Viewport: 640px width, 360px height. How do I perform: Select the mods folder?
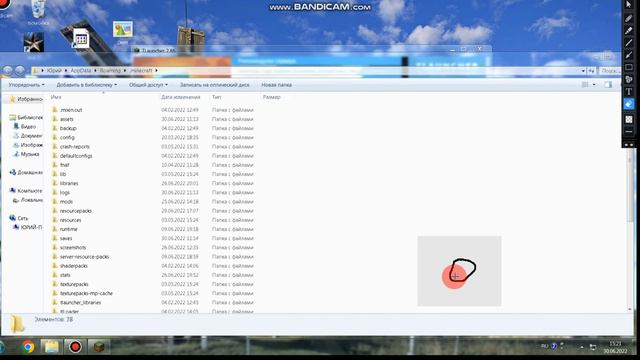pos(66,202)
